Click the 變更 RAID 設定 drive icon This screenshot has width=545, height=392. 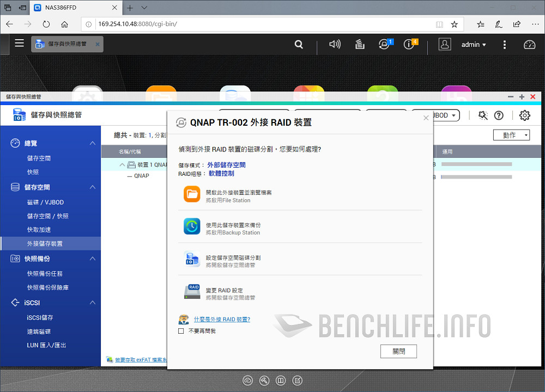(x=192, y=292)
